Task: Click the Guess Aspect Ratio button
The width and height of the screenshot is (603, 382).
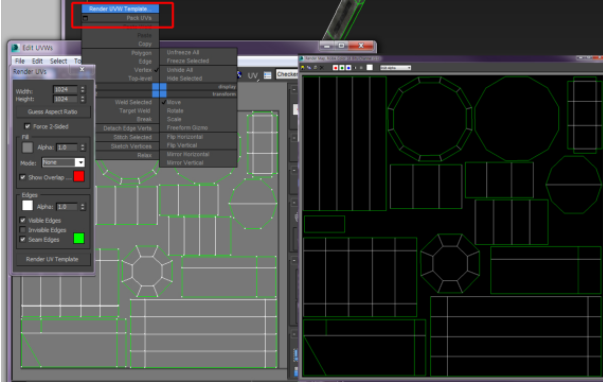Action: tap(53, 112)
